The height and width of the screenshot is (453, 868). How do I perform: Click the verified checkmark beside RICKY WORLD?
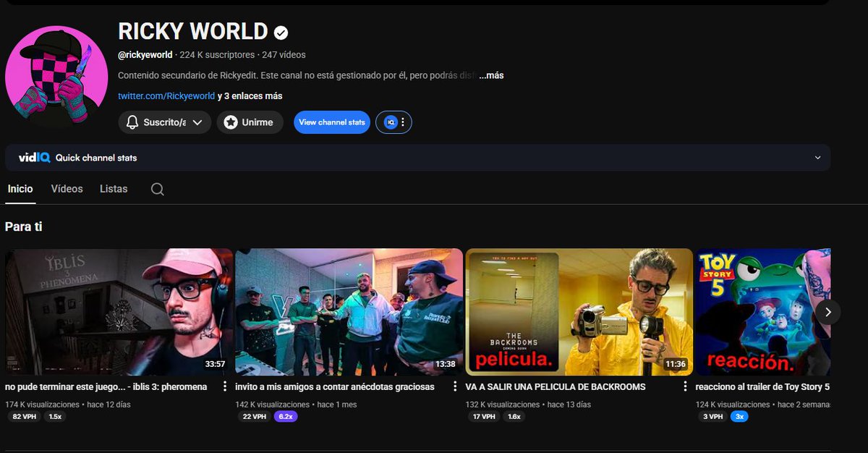point(280,32)
